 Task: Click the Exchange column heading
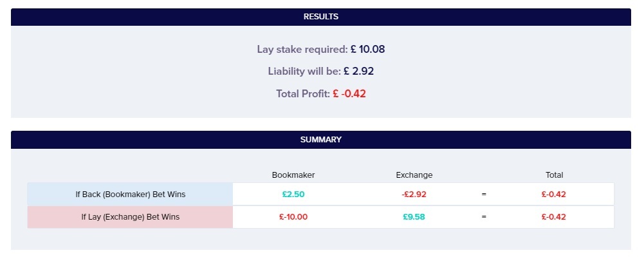pyautogui.click(x=414, y=175)
